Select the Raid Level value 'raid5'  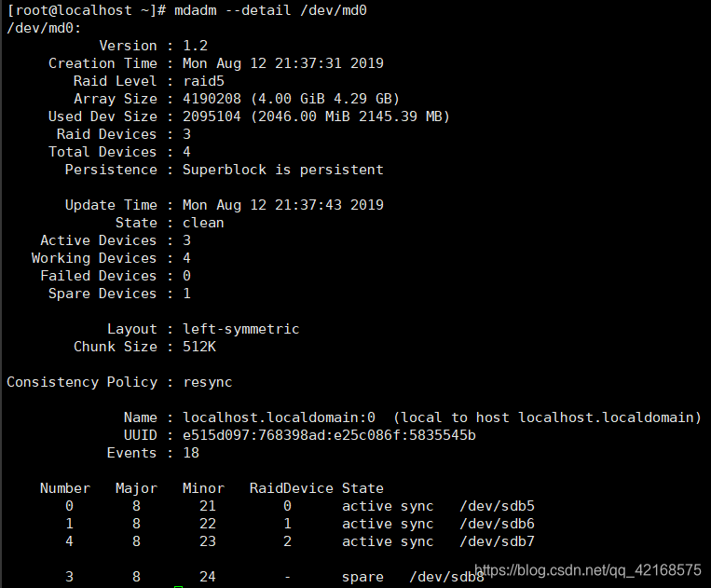tap(203, 81)
